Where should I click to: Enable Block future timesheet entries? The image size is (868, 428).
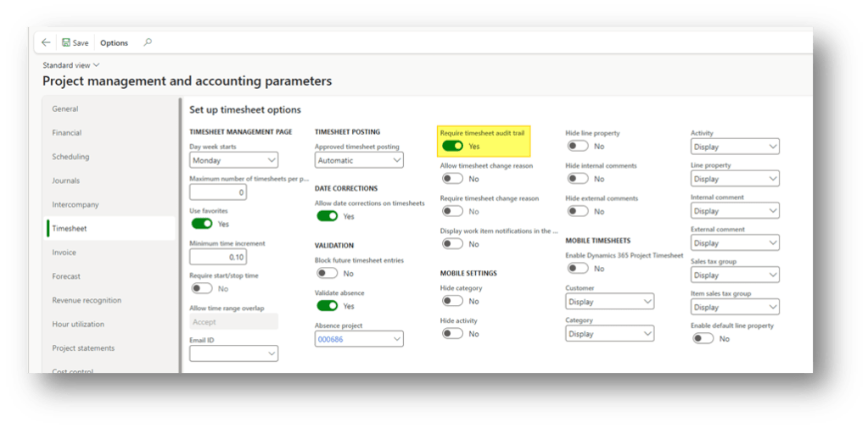coord(327,274)
